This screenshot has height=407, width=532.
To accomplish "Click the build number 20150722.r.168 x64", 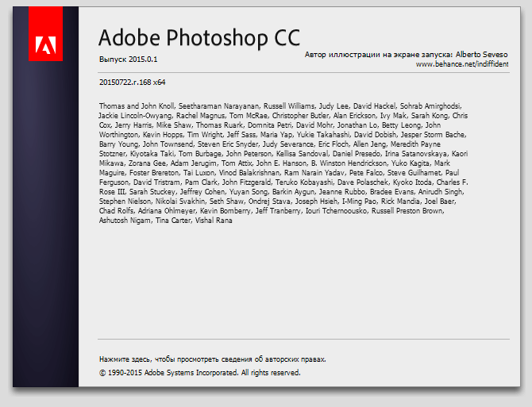I will click(133, 83).
